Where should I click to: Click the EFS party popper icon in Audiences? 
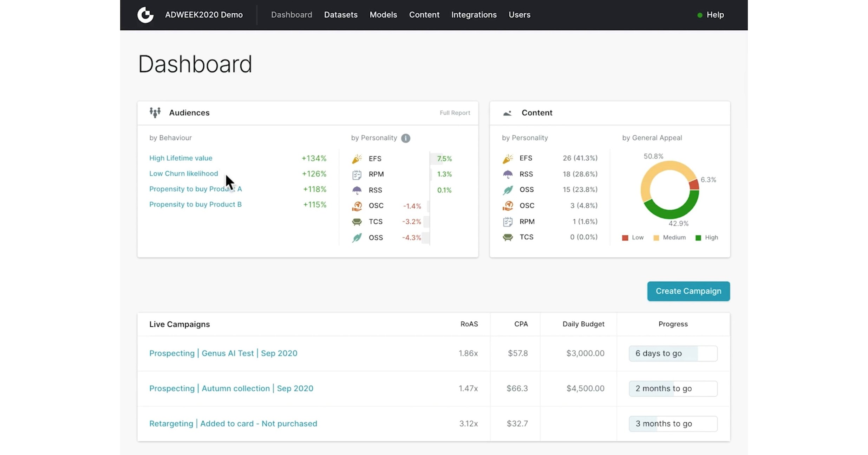coord(357,158)
